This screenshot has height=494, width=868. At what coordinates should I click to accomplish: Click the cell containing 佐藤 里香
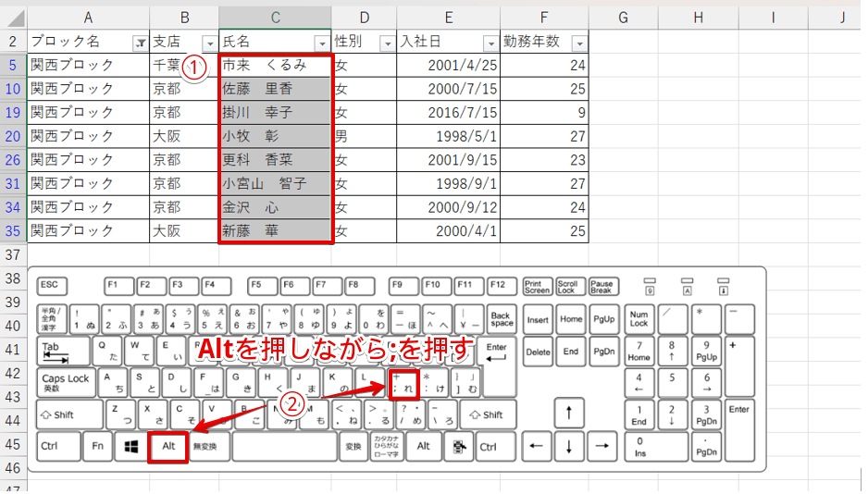[x=275, y=89]
